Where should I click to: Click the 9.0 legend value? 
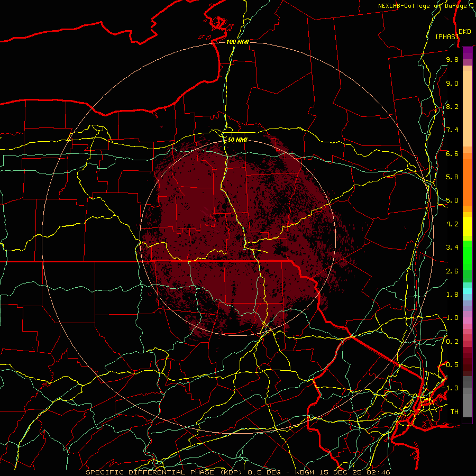(452, 83)
